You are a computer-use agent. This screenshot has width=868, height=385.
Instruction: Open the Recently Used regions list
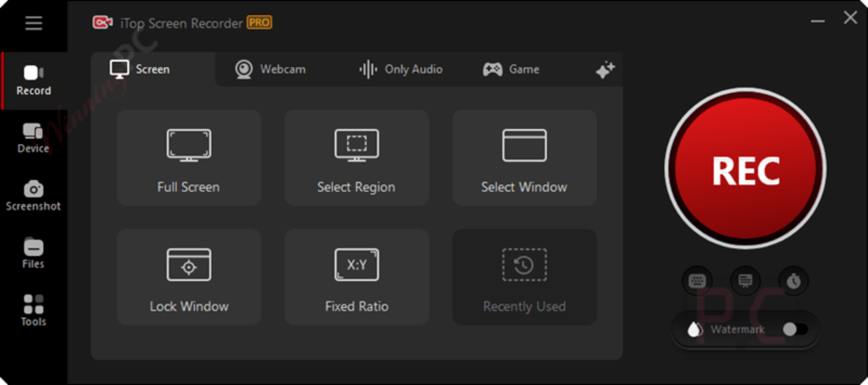pyautogui.click(x=524, y=278)
